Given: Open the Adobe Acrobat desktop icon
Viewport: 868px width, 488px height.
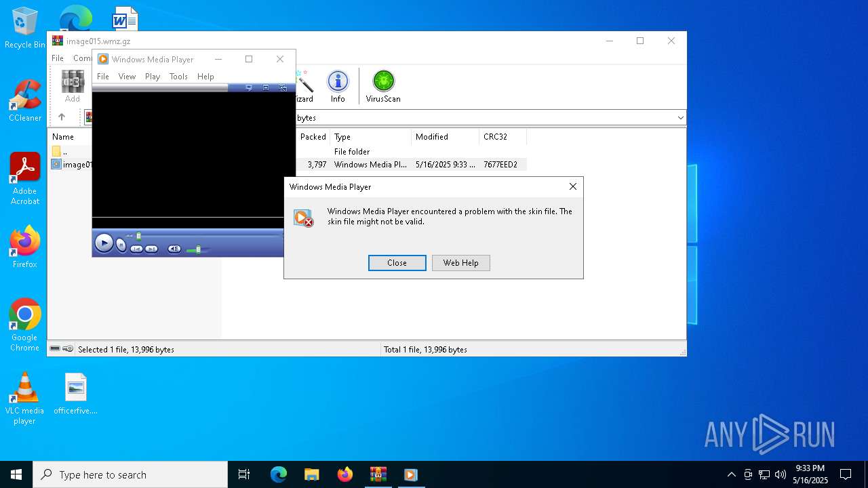Looking at the screenshot, I should [x=25, y=179].
